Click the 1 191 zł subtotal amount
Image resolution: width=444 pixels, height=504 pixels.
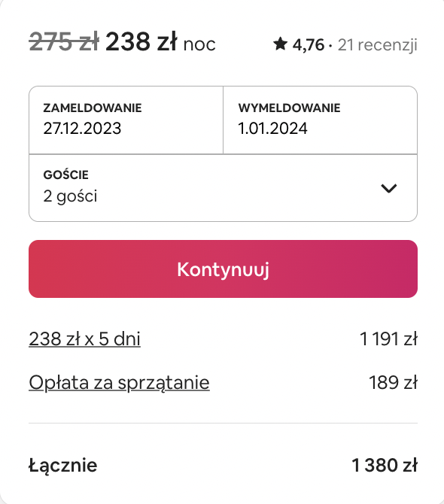coord(388,339)
